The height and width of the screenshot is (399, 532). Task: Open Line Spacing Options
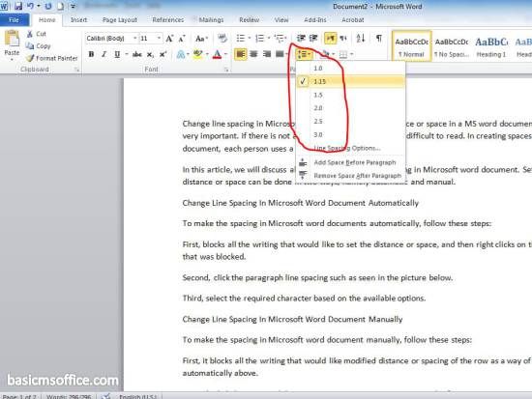coord(351,148)
